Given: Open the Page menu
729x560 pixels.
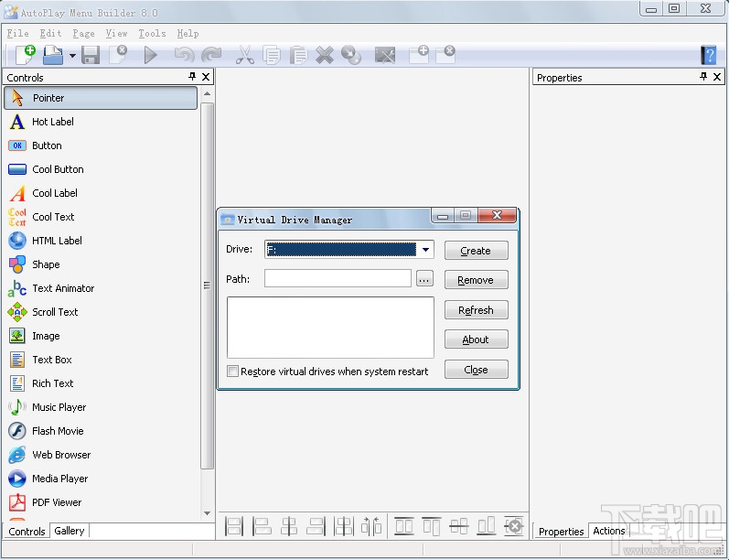Looking at the screenshot, I should coord(83,34).
